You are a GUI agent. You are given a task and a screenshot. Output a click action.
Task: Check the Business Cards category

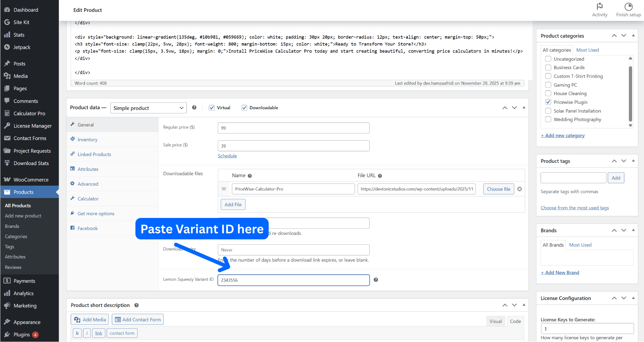tap(548, 67)
